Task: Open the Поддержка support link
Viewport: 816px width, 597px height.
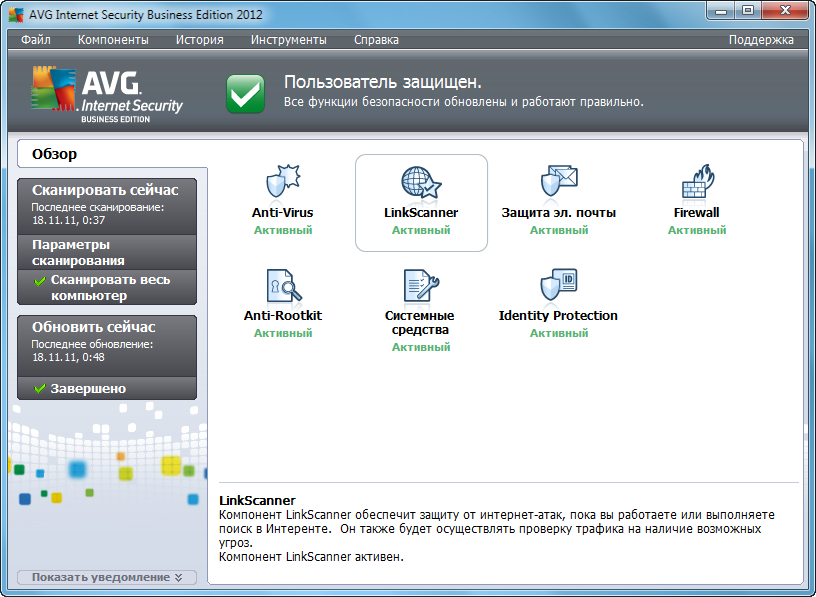Action: [761, 40]
